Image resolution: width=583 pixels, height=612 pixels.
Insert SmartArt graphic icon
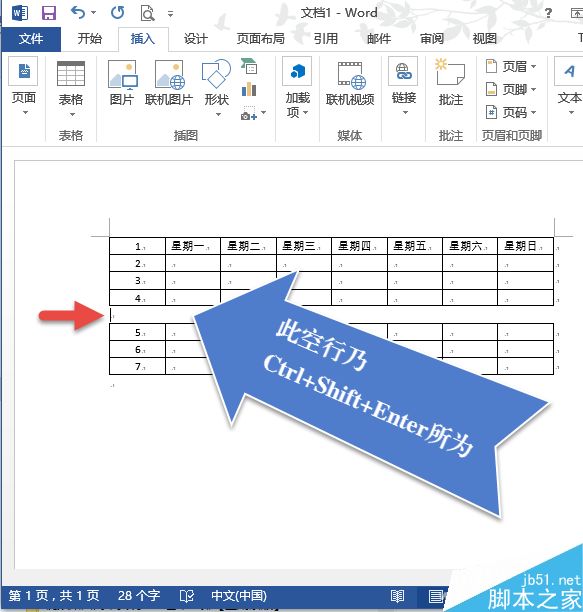click(249, 67)
